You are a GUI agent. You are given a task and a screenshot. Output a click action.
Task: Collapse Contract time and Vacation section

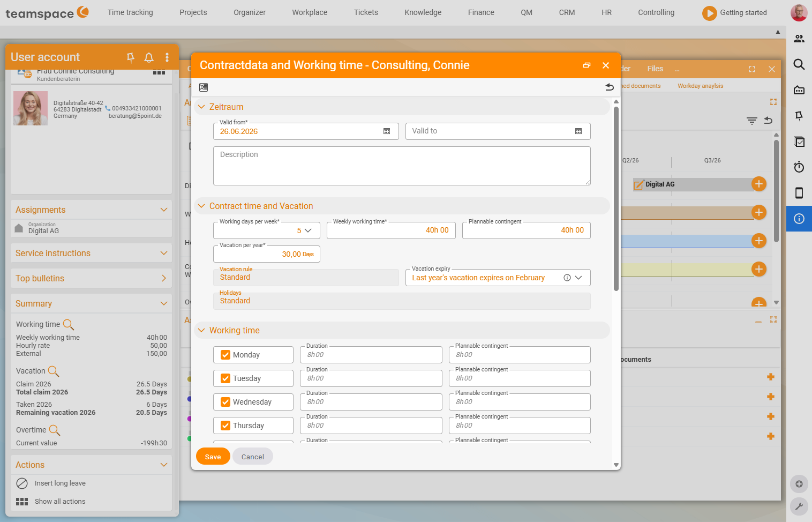[x=201, y=206]
